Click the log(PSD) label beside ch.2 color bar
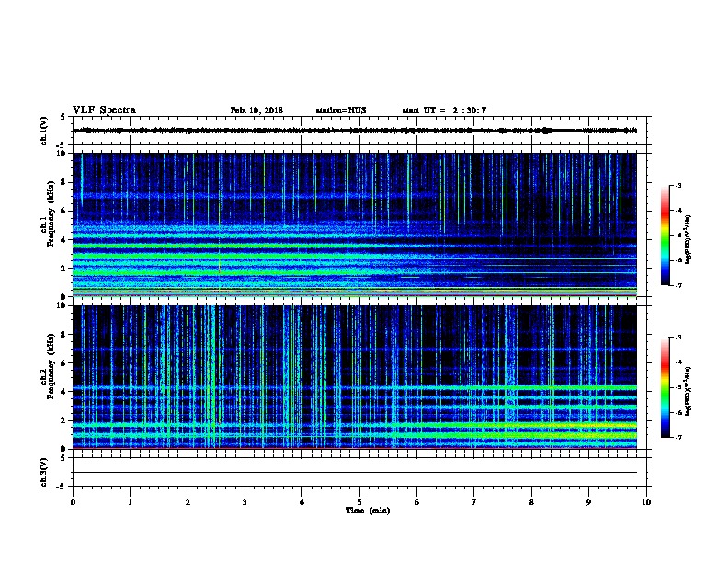The image size is (728, 563). coord(688,391)
